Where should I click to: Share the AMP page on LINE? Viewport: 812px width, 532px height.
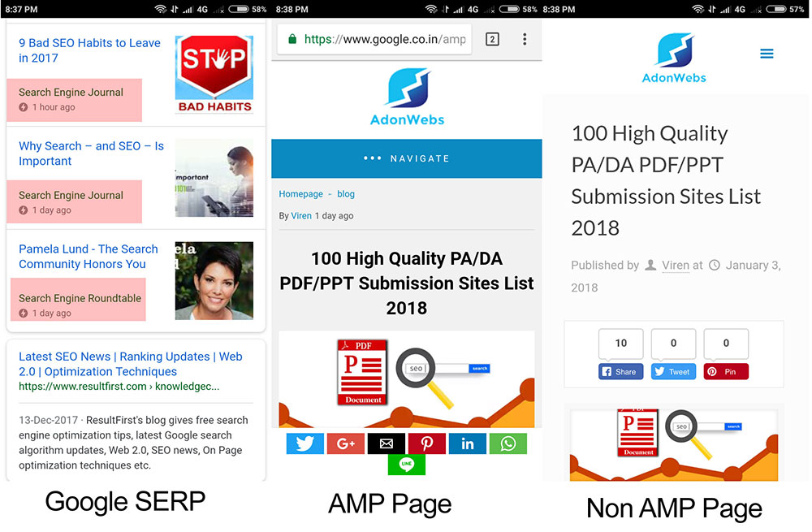(x=407, y=464)
